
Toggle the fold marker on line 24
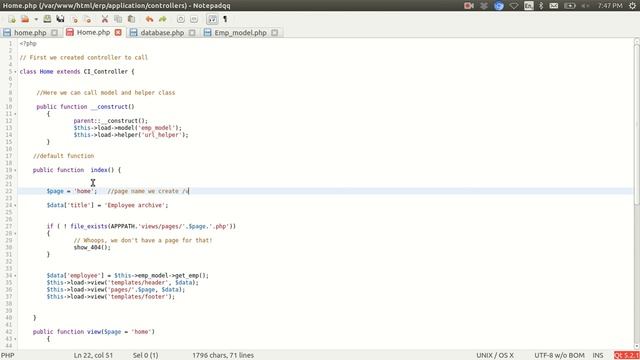16,205
